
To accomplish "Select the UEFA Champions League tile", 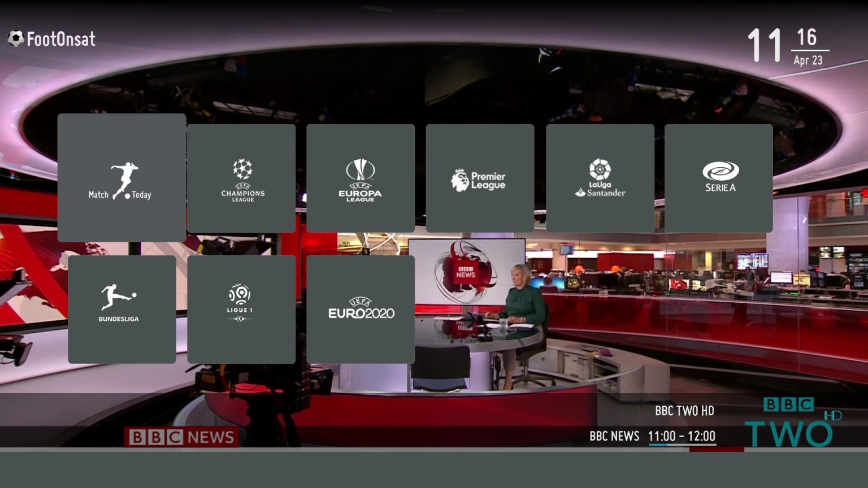I will tap(241, 178).
